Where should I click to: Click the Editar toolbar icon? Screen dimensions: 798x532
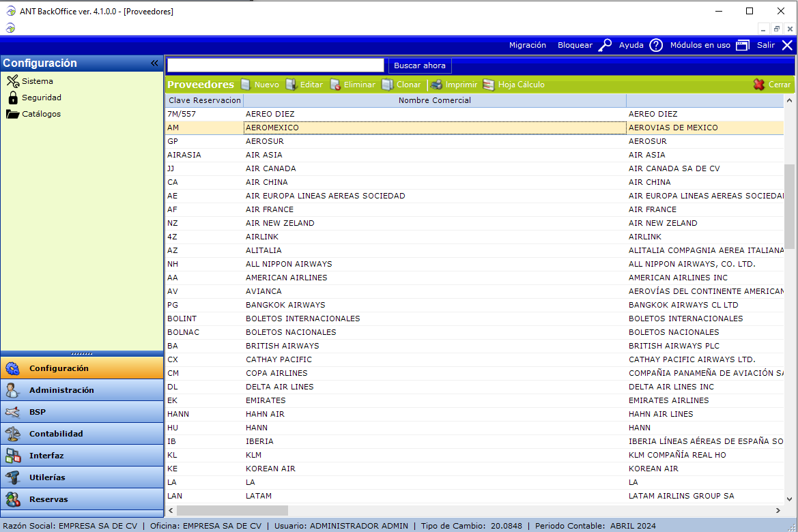tap(291, 85)
